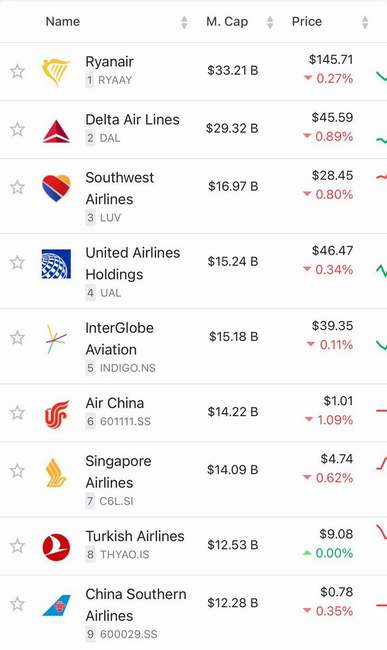View Turkish Airlines price trend sparkline

point(381,532)
